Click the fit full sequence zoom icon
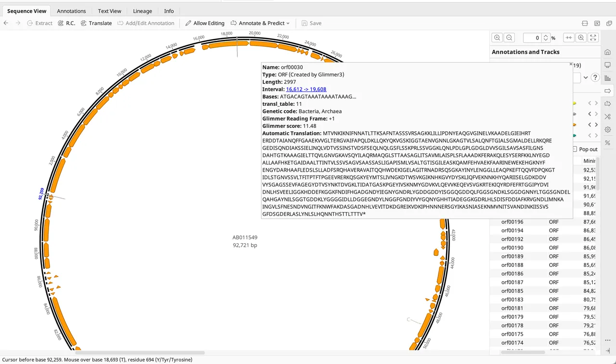 [x=593, y=38]
